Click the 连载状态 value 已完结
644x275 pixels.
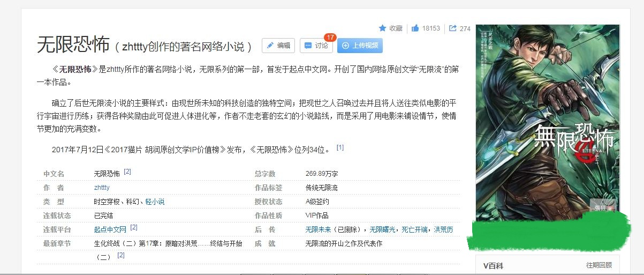(103, 215)
